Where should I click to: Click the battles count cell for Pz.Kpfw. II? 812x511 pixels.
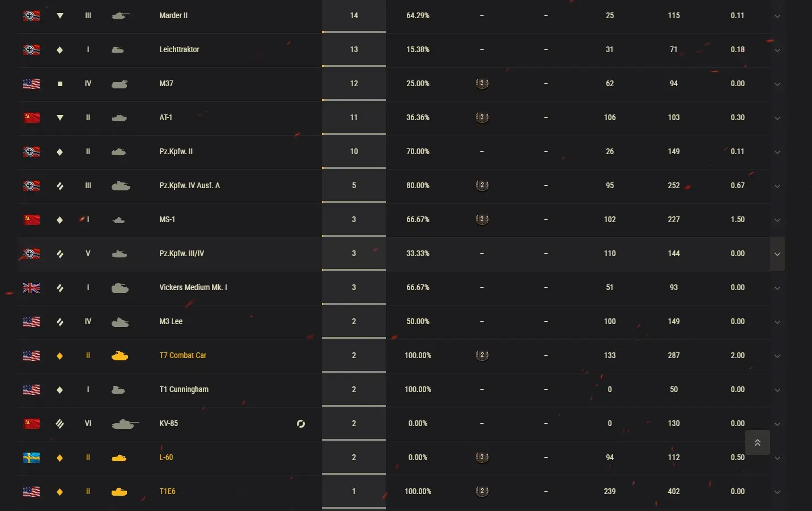click(354, 151)
